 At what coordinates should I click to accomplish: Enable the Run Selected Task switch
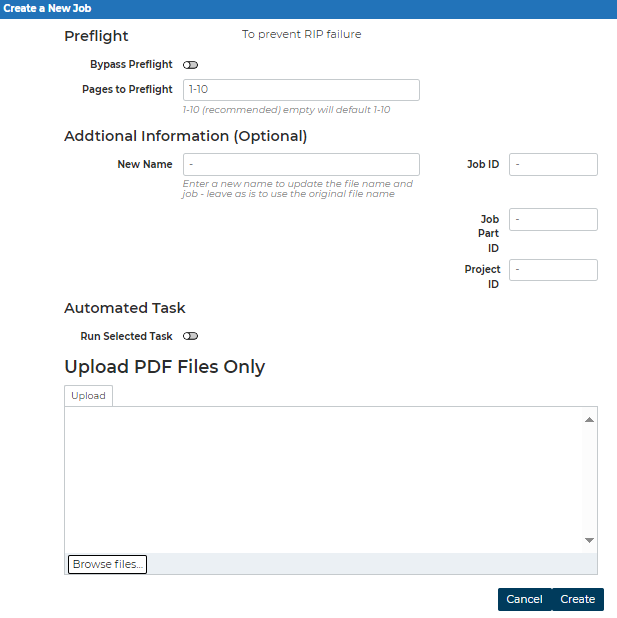coord(190,336)
